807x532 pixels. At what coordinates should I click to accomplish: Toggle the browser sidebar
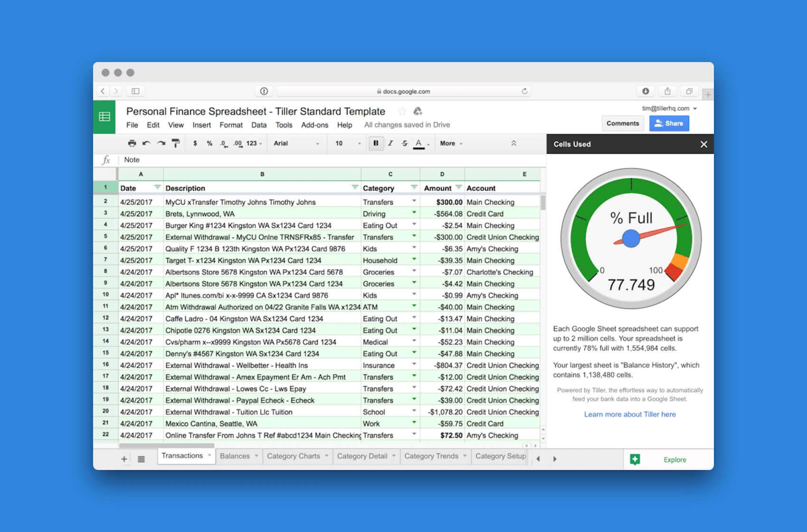click(x=135, y=91)
